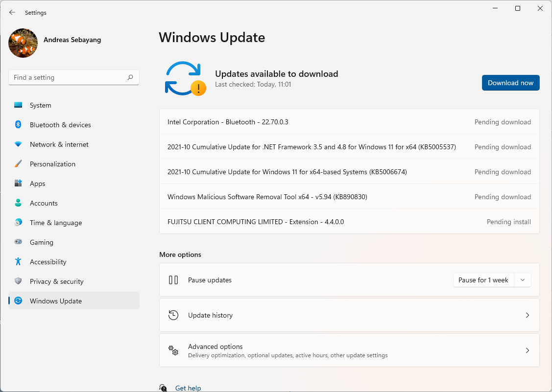Open Bluetooth & devices icon
The width and height of the screenshot is (552, 392).
click(x=18, y=125)
